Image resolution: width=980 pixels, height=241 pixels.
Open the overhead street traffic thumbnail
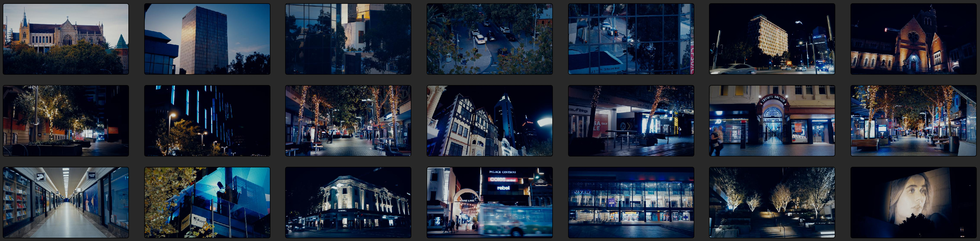click(x=490, y=39)
